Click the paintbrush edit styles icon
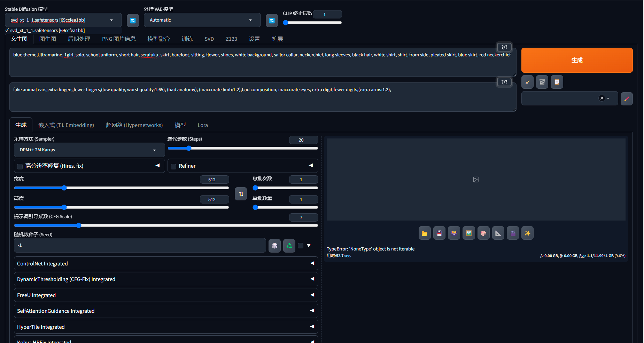The image size is (644, 343). [x=627, y=98]
